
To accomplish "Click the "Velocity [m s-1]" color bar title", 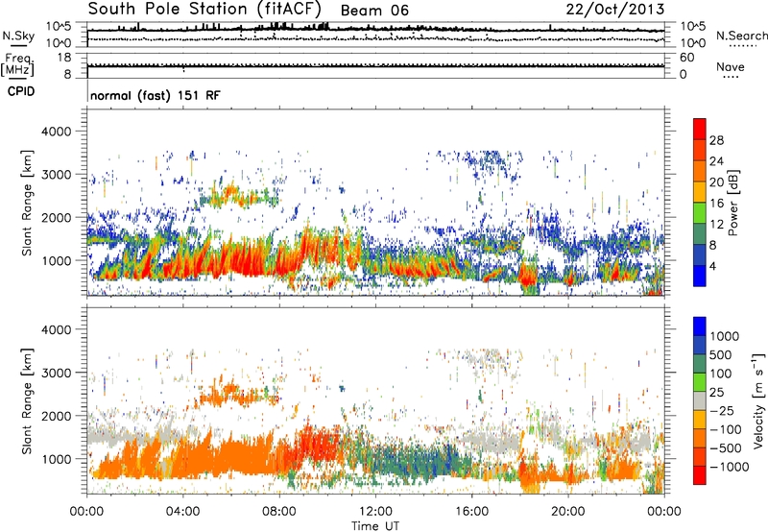I will 759,400.
